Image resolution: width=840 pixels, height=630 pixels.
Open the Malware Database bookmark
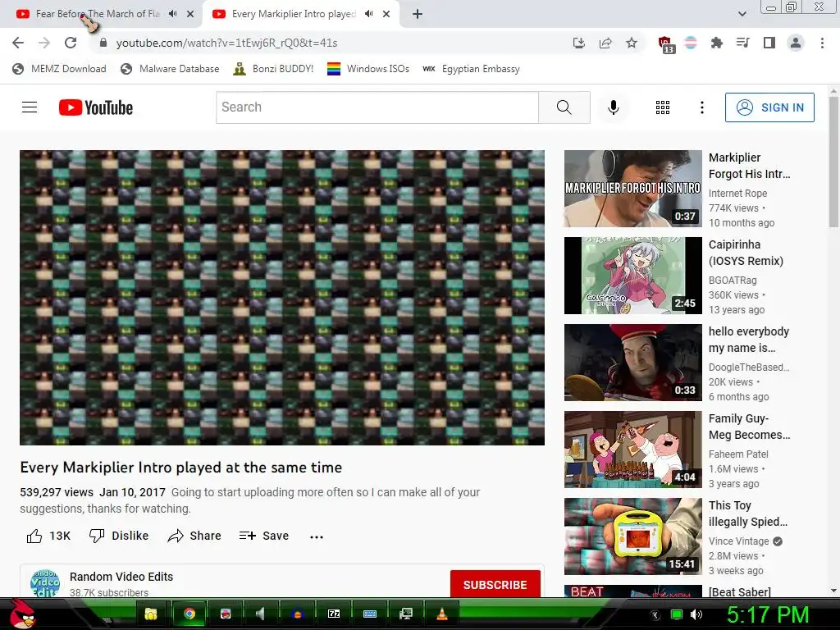[x=170, y=69]
